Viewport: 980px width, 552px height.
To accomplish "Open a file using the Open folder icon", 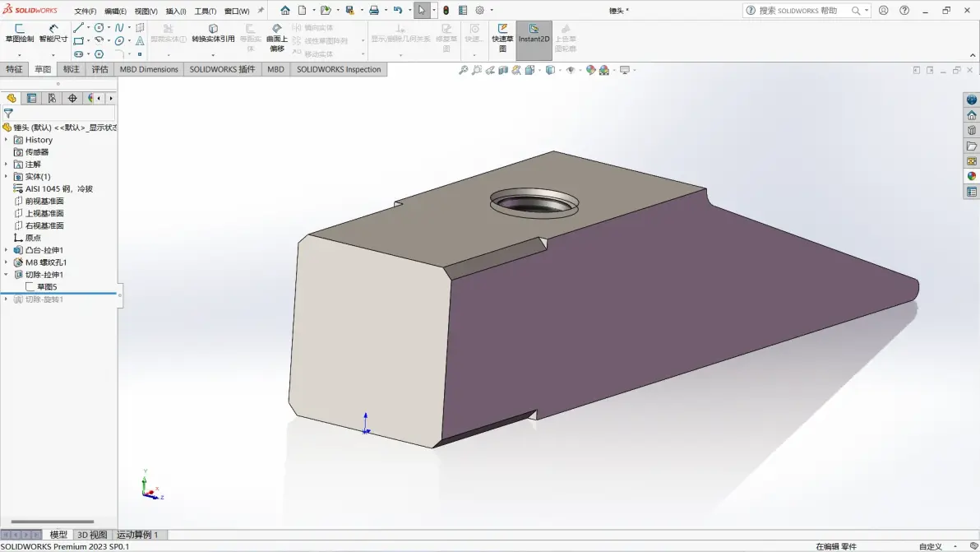I will (325, 10).
